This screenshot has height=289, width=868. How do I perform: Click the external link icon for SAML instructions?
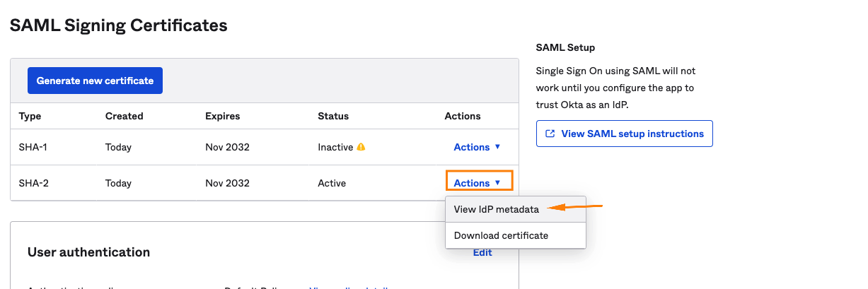tap(550, 134)
